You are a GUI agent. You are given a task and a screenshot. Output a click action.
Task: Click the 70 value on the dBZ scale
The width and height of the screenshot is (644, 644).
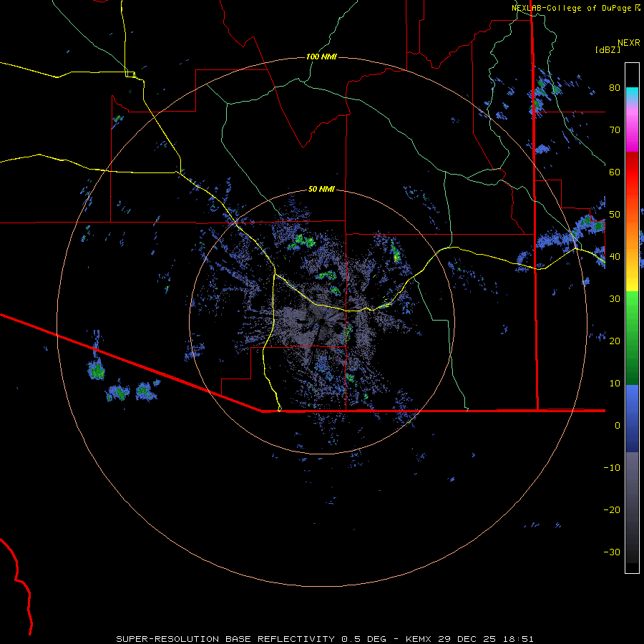click(x=615, y=130)
